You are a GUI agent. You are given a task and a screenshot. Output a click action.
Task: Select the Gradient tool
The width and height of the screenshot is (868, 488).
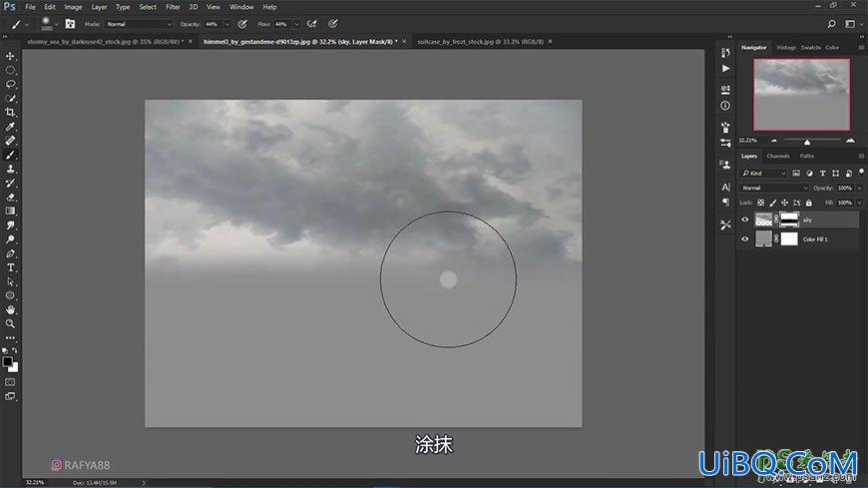10,211
